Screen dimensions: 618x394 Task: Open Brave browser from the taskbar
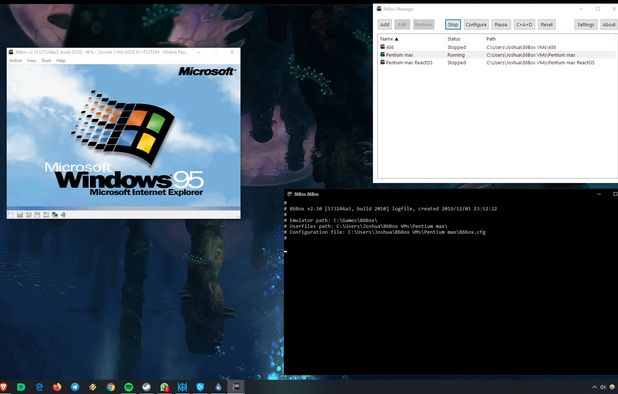4,387
